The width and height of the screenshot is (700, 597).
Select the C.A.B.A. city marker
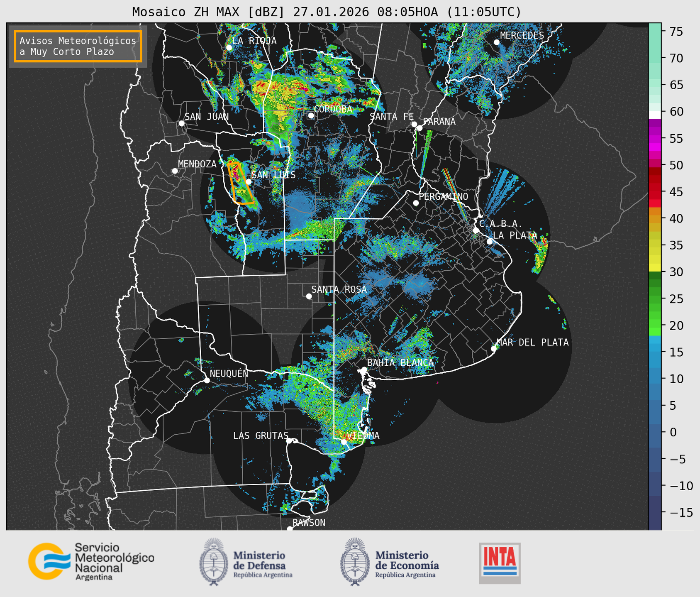click(476, 230)
